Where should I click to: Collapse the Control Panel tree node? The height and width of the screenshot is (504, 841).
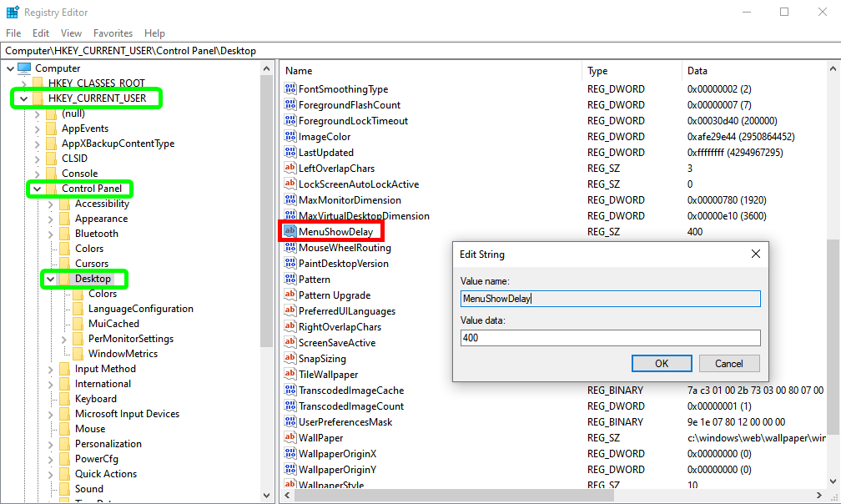(x=37, y=189)
